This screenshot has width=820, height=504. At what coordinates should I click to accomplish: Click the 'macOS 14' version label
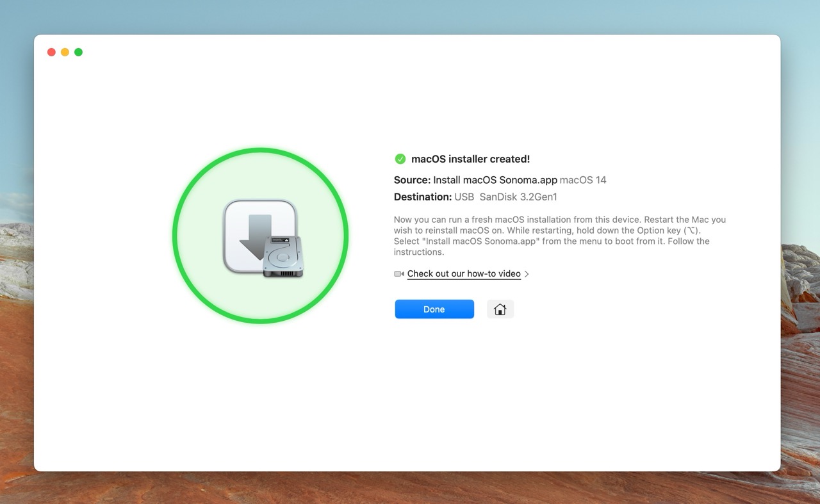coord(583,180)
